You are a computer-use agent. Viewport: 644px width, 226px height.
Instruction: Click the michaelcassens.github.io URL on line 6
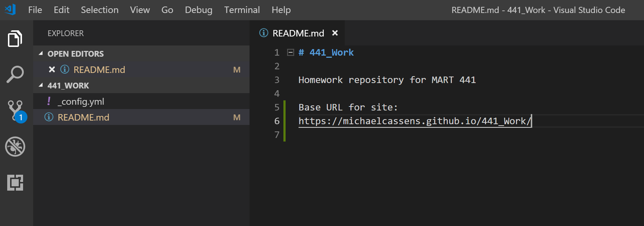coord(415,121)
